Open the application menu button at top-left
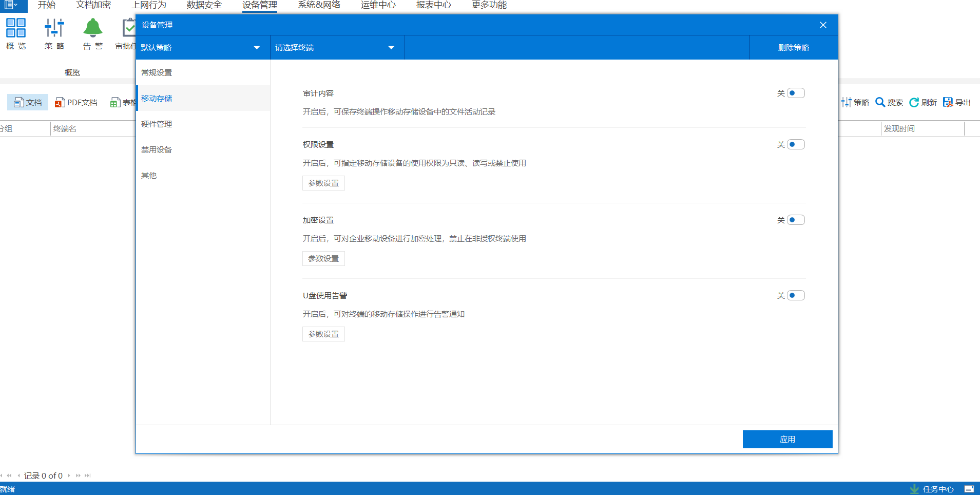This screenshot has width=980, height=495. (11, 5)
